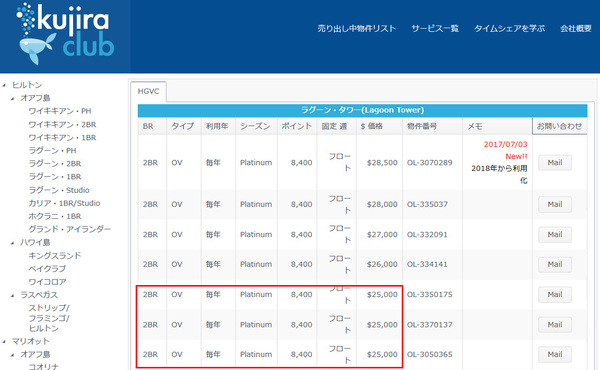
Task: Select ワイキキアン・2BR in the sidebar
Action: [x=62, y=124]
